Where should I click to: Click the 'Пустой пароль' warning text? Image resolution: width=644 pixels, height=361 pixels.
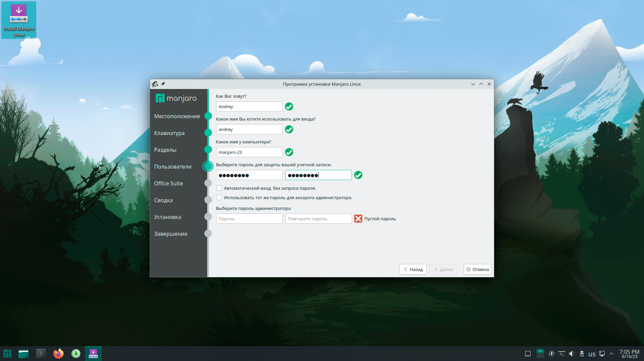point(380,219)
